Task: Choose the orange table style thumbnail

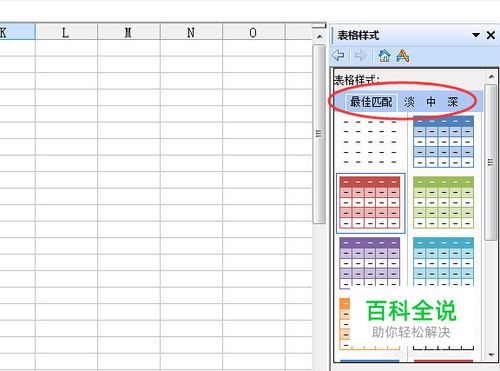Action: point(345,323)
